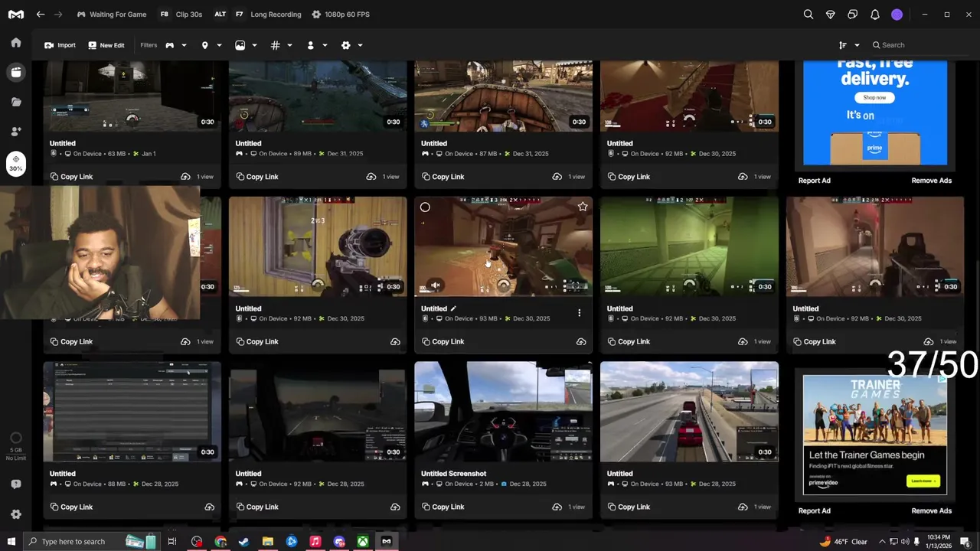Edit title pencil on 93 MB clip

453,308
